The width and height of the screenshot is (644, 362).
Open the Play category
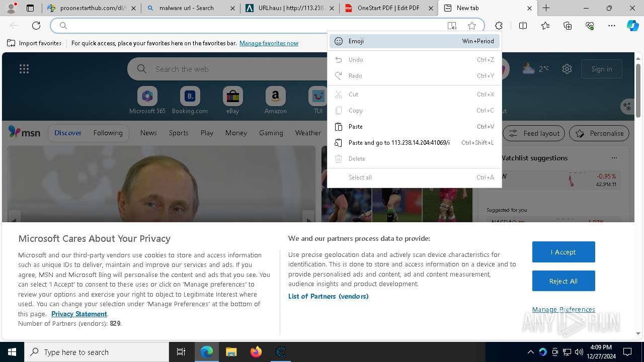(207, 133)
